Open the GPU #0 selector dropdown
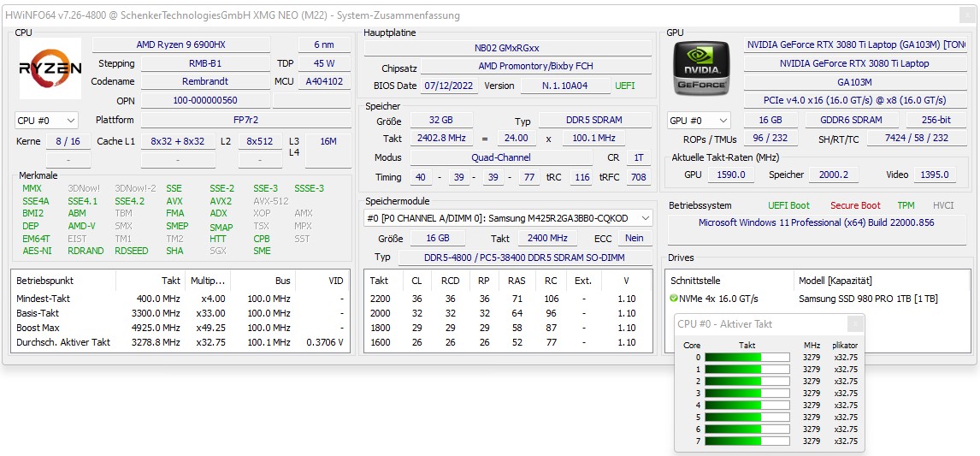Image resolution: width=980 pixels, height=456 pixels. 699,120
